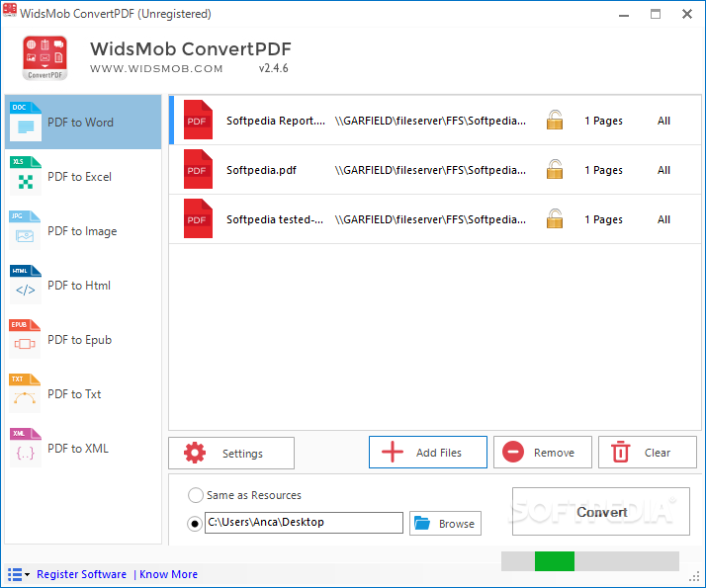Click the output path field C:\Users\Anca\Desktop

304,523
